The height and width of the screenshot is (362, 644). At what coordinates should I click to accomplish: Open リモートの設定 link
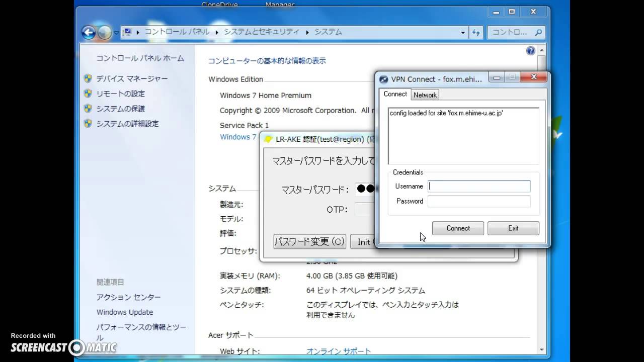coord(120,94)
